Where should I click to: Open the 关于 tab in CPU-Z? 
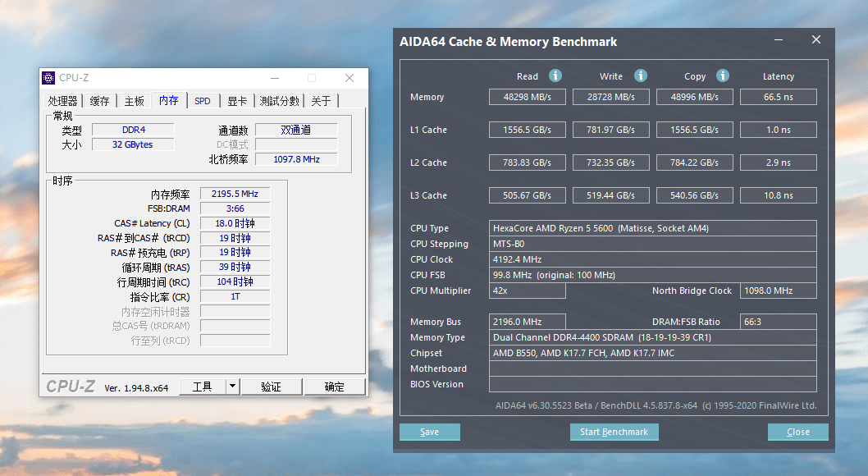321,101
